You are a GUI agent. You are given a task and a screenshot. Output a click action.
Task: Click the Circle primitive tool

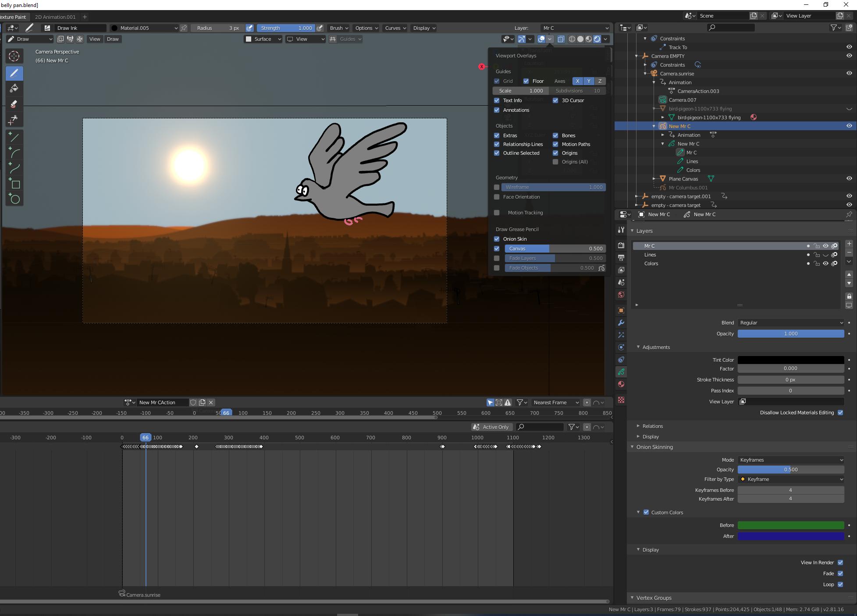14,199
